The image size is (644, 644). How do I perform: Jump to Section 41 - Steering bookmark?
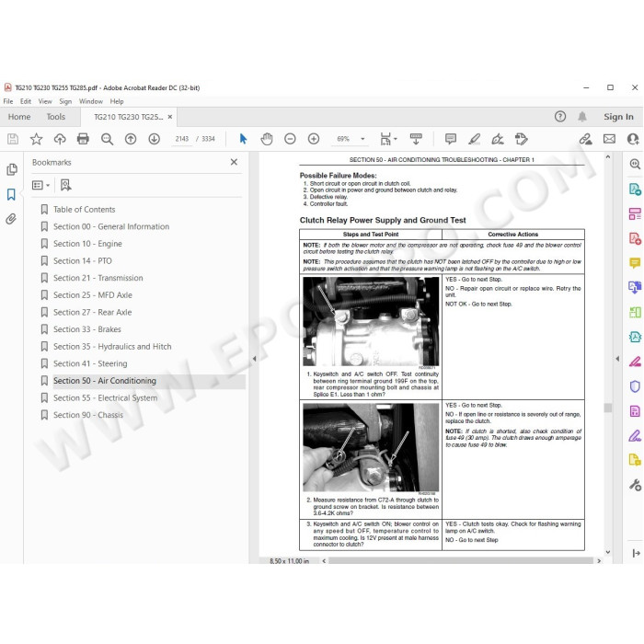(90, 364)
